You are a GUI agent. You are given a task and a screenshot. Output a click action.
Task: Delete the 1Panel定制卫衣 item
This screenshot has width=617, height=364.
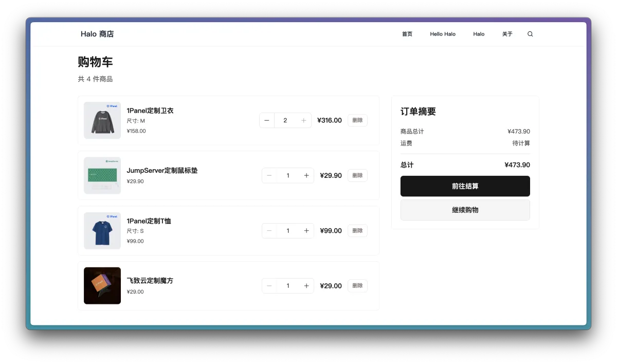tap(357, 120)
